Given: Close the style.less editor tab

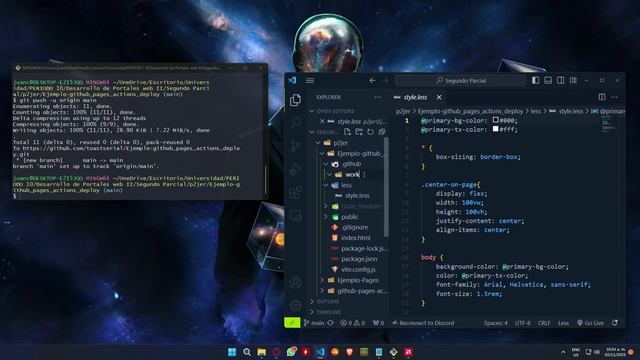Looking at the screenshot, I should point(439,97).
